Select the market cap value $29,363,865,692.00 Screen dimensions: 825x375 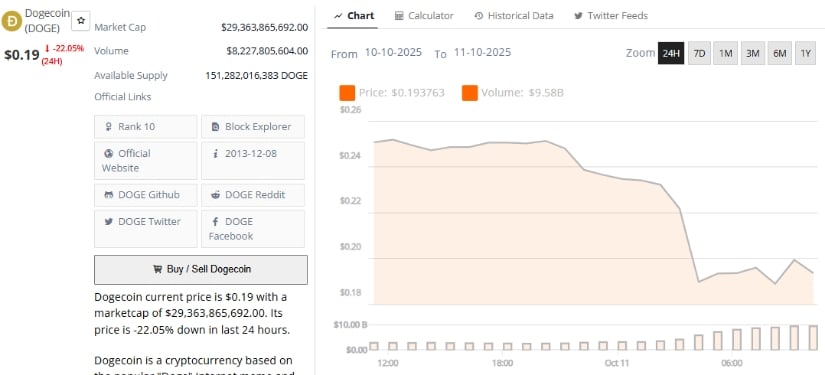click(x=265, y=27)
